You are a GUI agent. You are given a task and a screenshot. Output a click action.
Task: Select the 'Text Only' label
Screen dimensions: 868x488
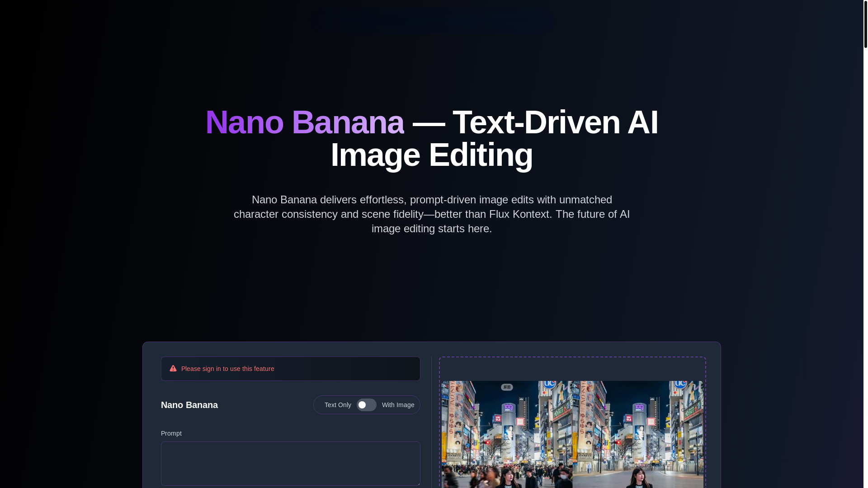[x=338, y=405]
